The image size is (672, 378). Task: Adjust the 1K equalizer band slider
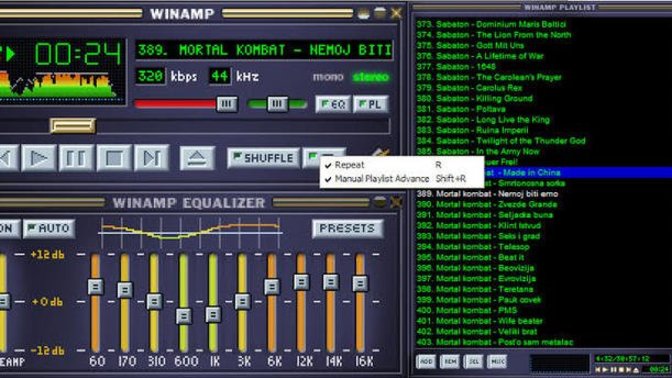click(213, 315)
